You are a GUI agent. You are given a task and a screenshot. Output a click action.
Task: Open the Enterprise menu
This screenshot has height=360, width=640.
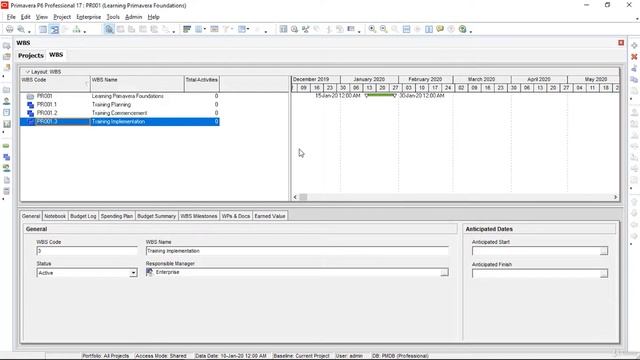coord(89,17)
